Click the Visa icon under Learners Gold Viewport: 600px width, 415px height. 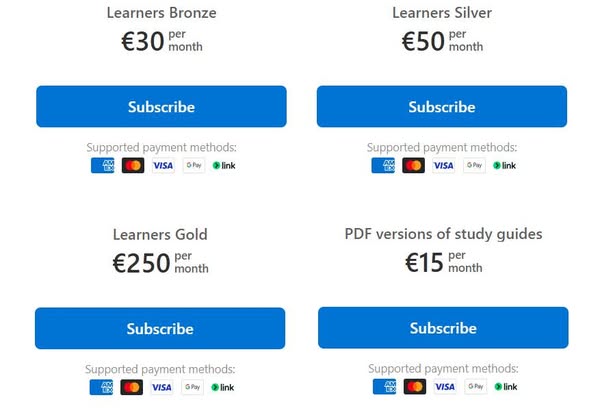[x=161, y=387]
